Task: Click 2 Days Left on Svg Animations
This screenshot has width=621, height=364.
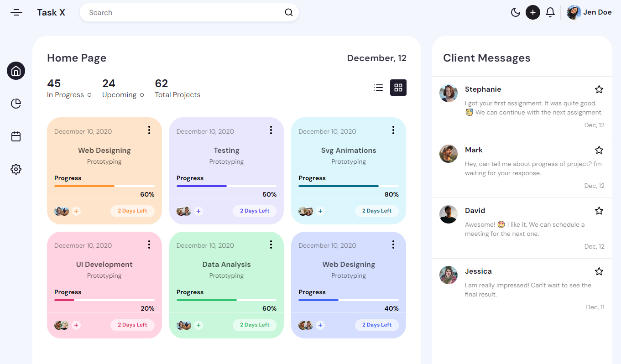Action: coord(377,211)
